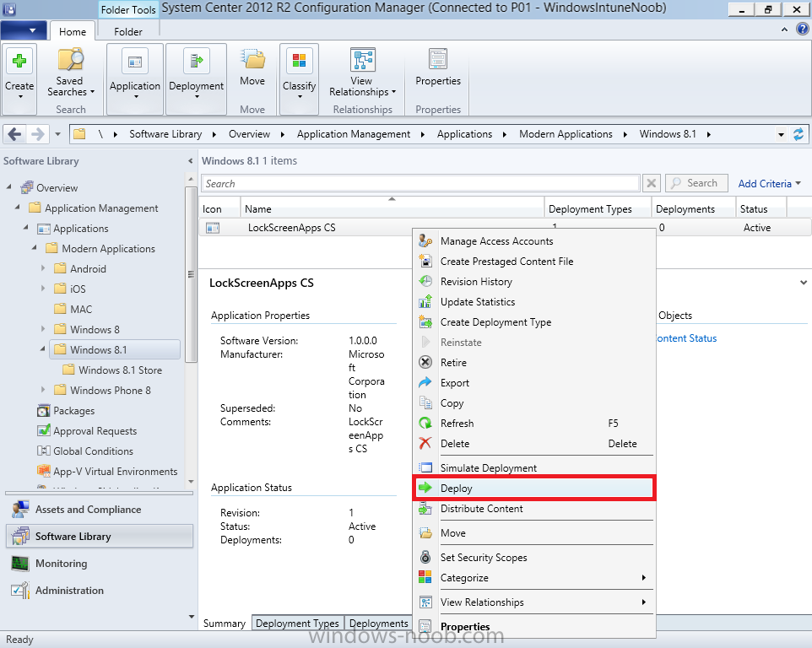Viewport: 812px width, 648px height.
Task: Open the help question mark icon
Action: [x=802, y=30]
